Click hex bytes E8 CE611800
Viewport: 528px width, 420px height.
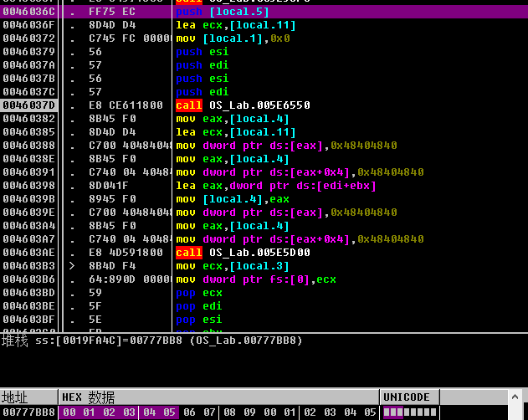click(x=126, y=105)
